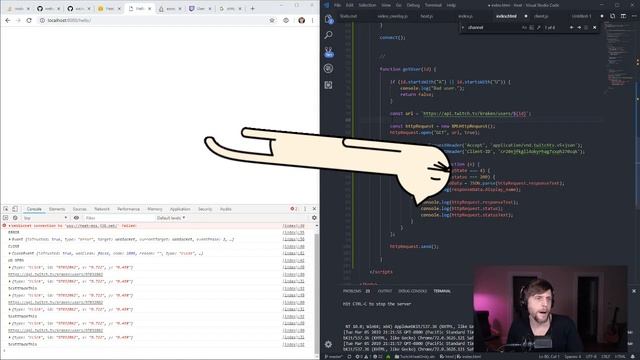Open VS Code Manage gear icon
This screenshot has height=360, width=640.
point(328,344)
